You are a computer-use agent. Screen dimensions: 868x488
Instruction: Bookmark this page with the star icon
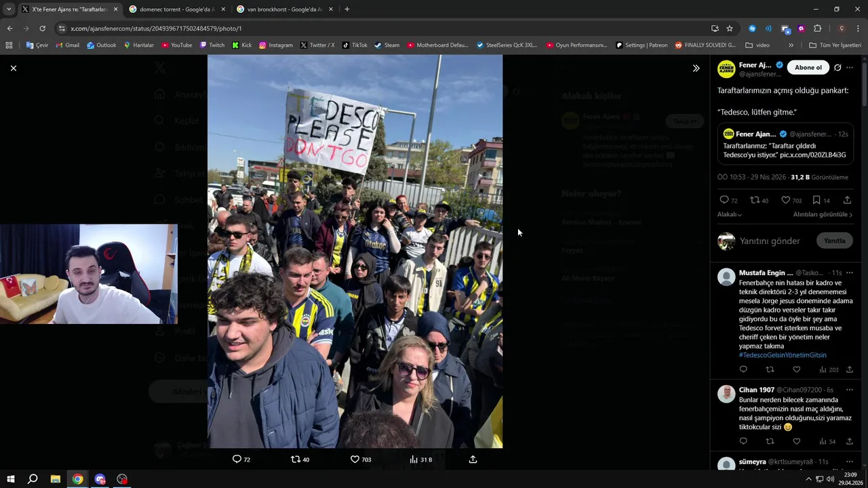point(730,28)
